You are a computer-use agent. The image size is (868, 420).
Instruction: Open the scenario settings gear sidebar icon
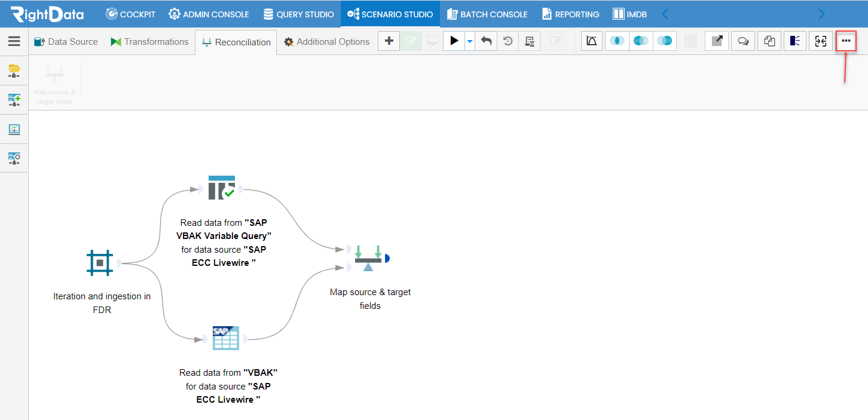[14, 158]
